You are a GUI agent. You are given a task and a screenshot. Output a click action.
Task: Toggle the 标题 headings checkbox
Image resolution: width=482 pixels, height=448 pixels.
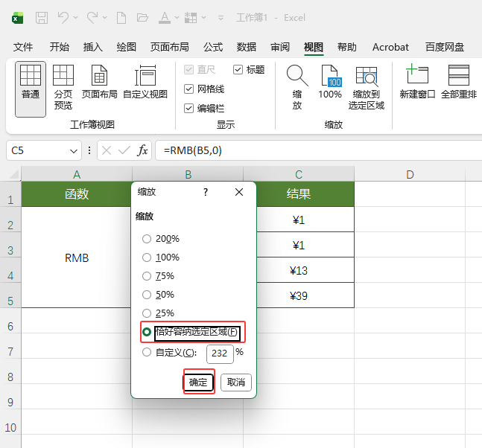coord(249,70)
